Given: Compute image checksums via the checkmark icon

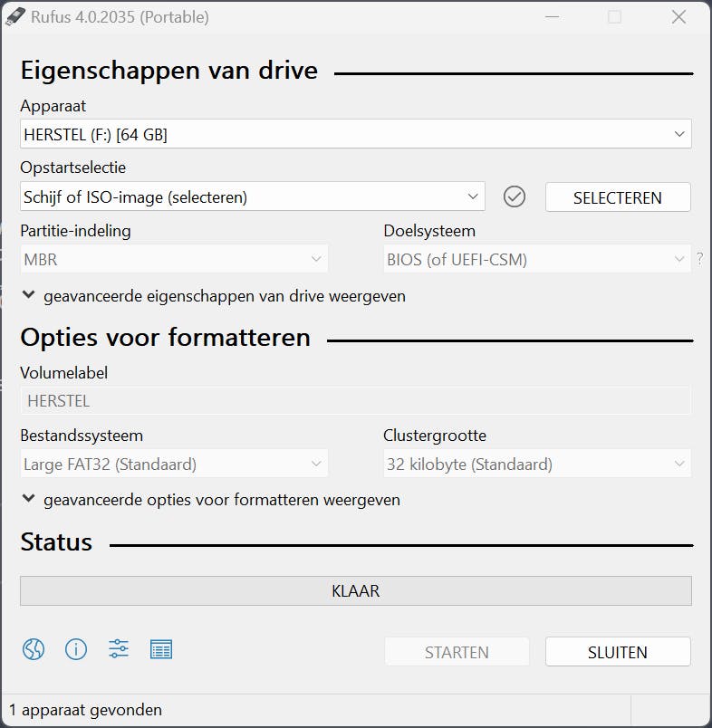Looking at the screenshot, I should [x=514, y=196].
